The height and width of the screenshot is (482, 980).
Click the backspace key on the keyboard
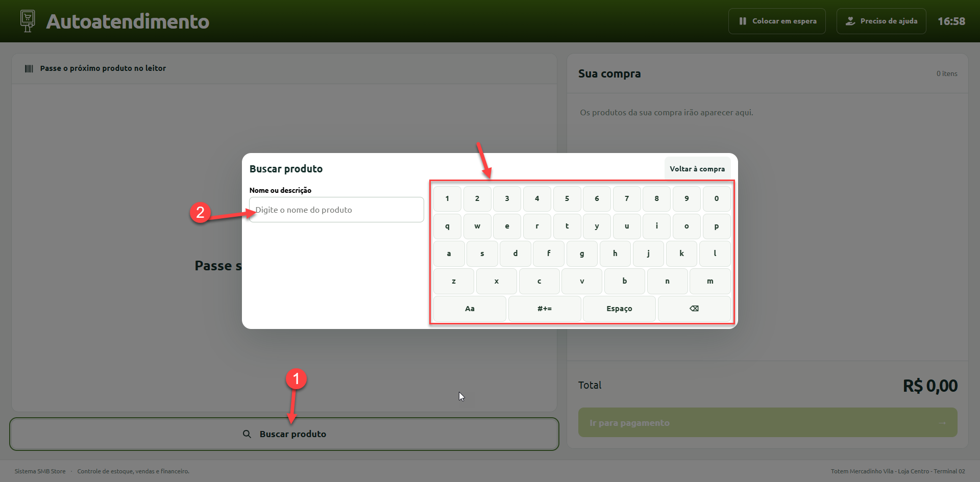[694, 309]
